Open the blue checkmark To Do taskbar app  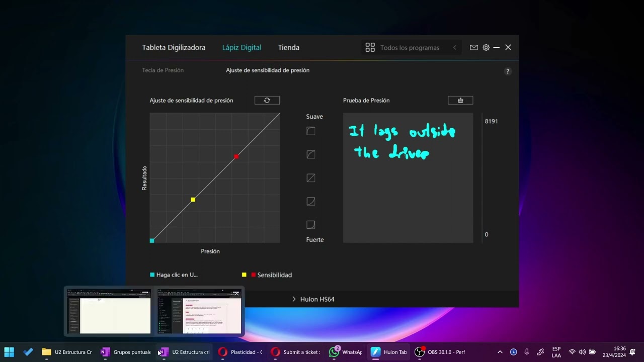point(28,352)
